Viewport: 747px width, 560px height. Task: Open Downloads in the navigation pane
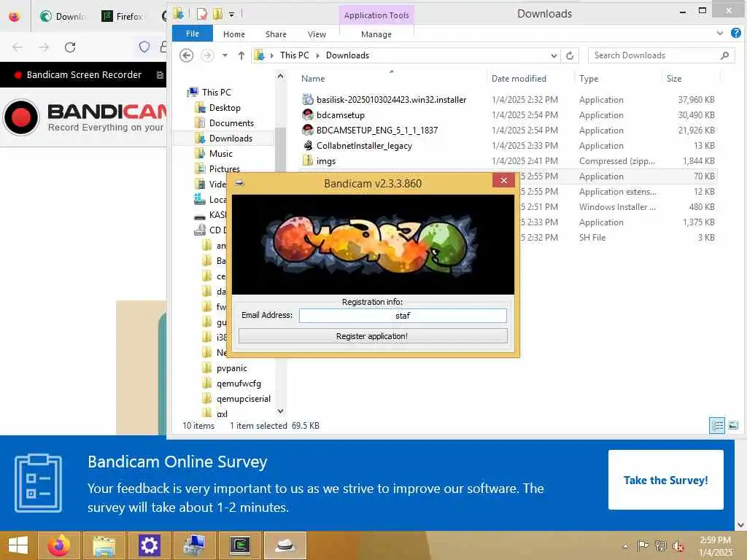pos(231,138)
